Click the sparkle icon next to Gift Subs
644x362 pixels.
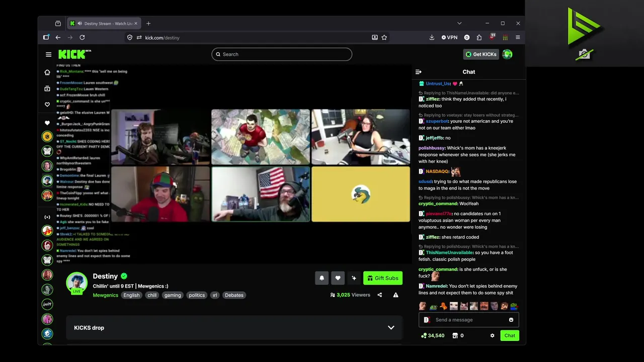(x=354, y=278)
